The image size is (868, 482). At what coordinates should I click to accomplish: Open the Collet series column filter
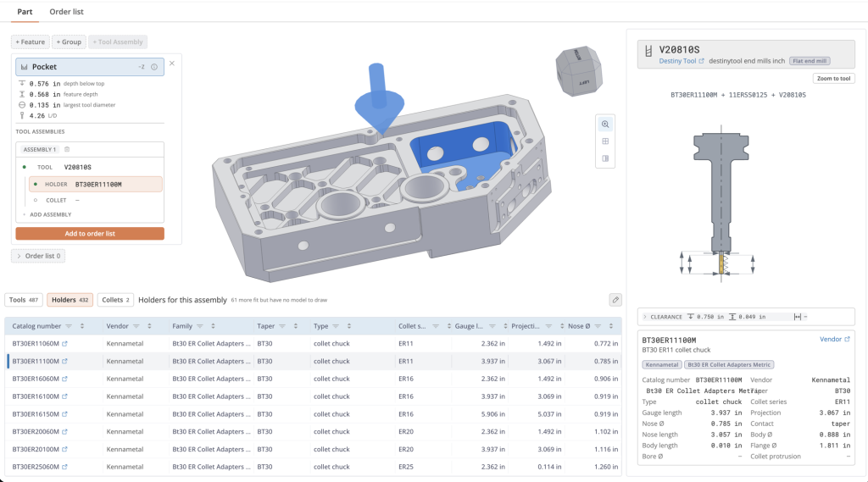(436, 326)
